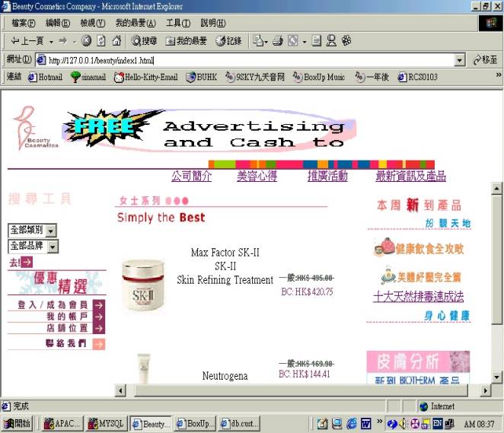Click the Beauty Cosmetics logo
This screenshot has width=504, height=433.
[35, 128]
